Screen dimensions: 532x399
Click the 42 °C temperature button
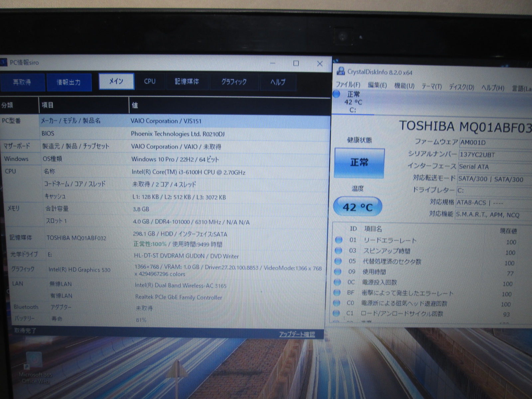(x=358, y=207)
